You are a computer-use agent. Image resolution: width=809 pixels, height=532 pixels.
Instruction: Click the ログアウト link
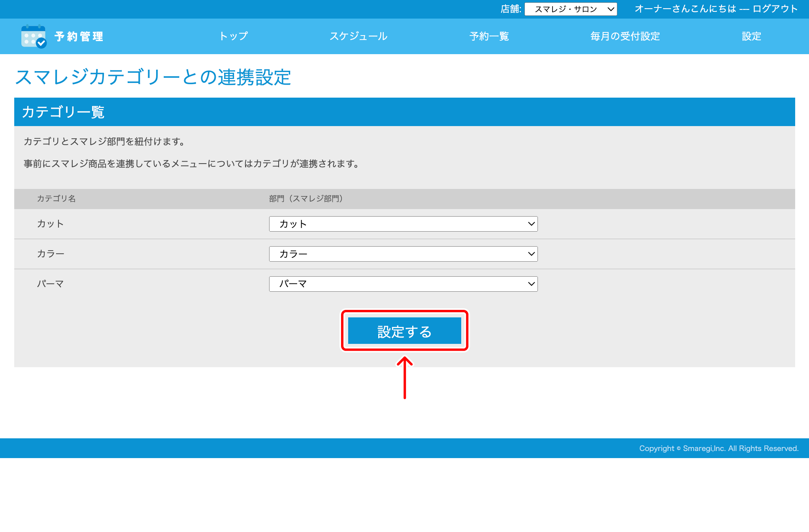(x=775, y=9)
